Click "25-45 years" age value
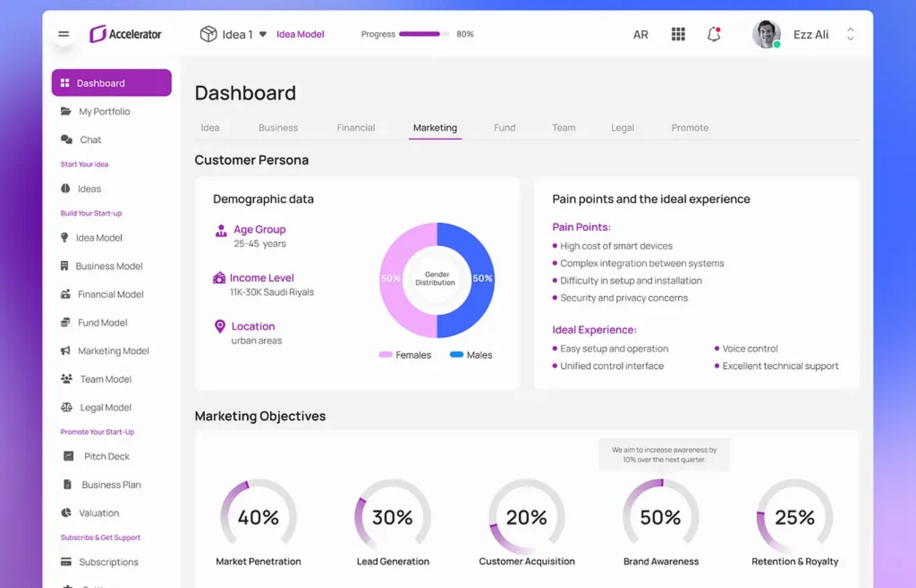 [260, 244]
